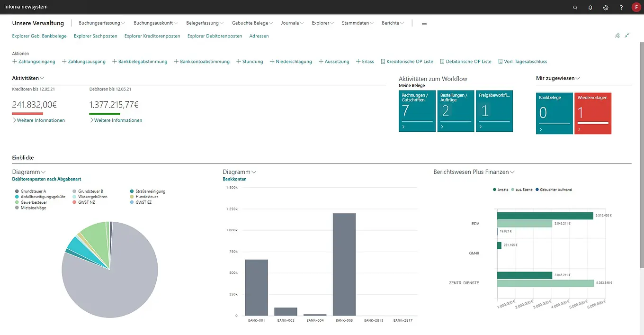Image resolution: width=644 pixels, height=335 pixels.
Task: Open the user profile avatar 'F'
Action: point(636,8)
